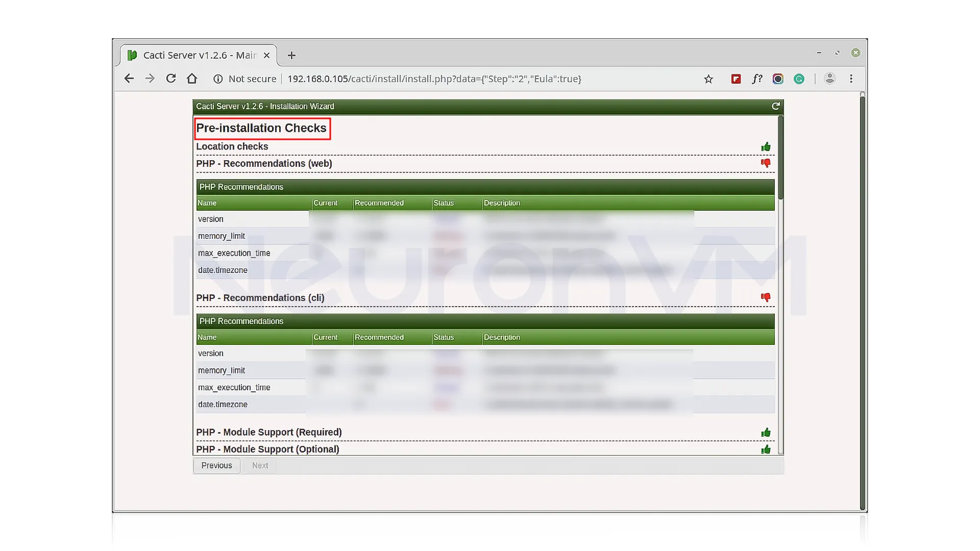
Task: Click the Next button
Action: tap(260, 465)
